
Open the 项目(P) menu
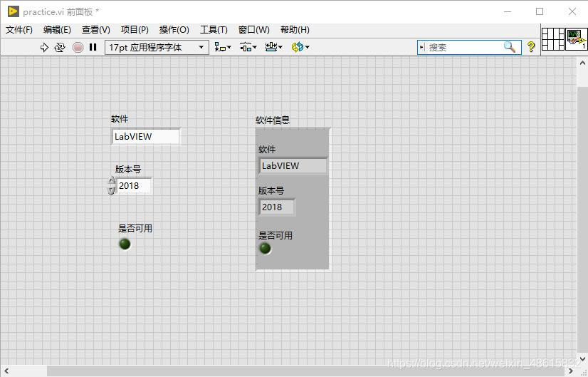(135, 30)
